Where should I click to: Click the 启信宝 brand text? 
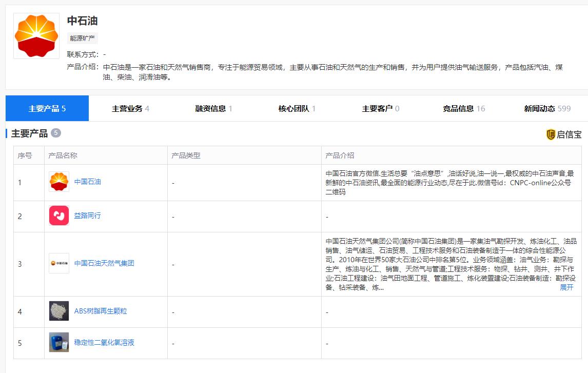pyautogui.click(x=569, y=134)
